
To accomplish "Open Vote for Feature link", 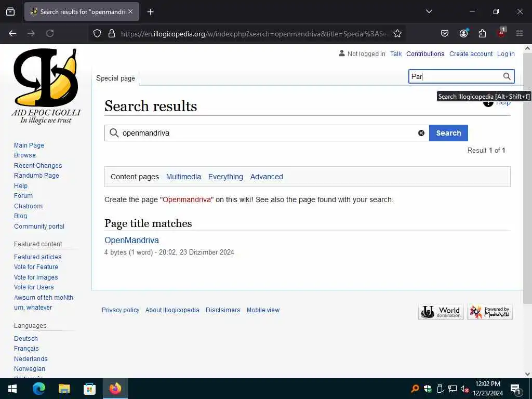I will coord(36,267).
